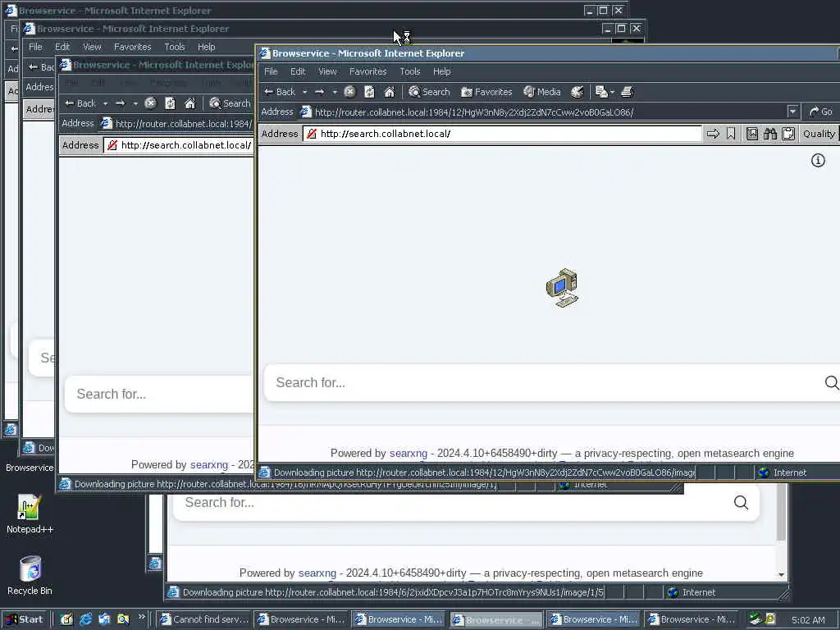The height and width of the screenshot is (630, 840).
Task: Open Search pane from the front window toolbar
Action: pos(429,92)
